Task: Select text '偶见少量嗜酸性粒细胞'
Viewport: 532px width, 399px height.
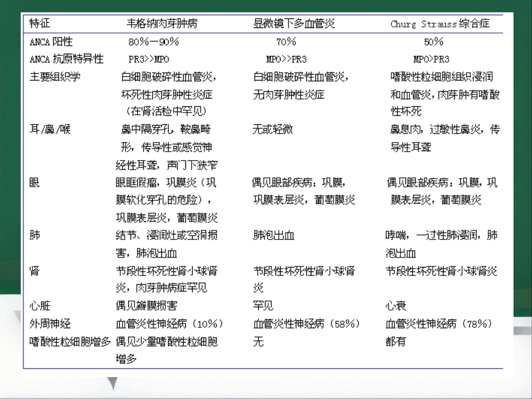Action: (x=166, y=341)
